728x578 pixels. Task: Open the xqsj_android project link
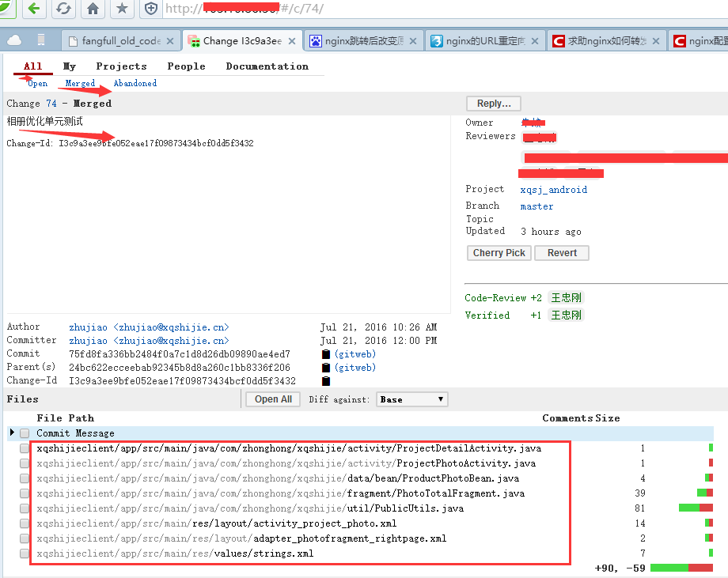(553, 190)
